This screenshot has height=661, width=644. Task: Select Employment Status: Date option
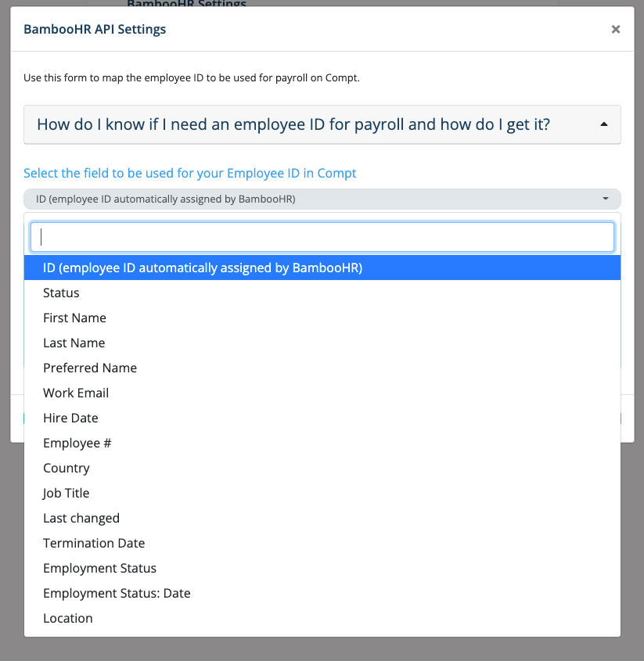(117, 593)
